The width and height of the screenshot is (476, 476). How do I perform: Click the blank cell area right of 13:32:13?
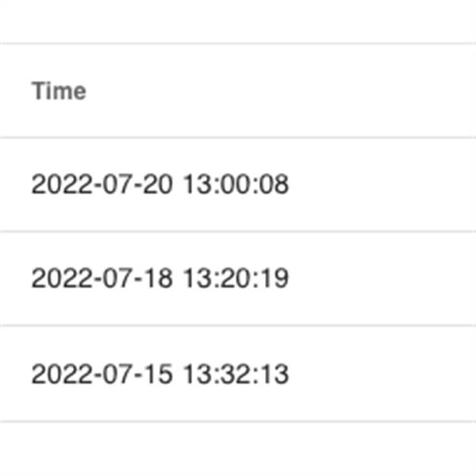tap(382, 374)
